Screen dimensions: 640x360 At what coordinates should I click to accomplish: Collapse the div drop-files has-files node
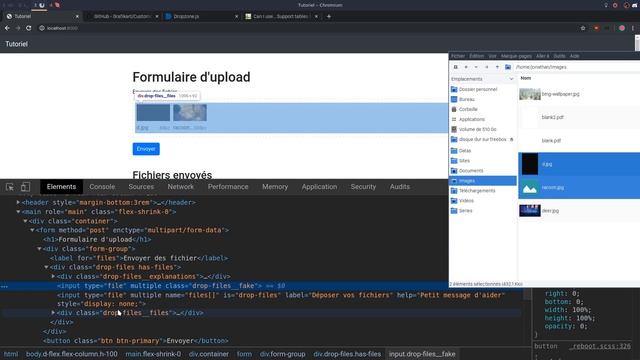pyautogui.click(x=47, y=267)
